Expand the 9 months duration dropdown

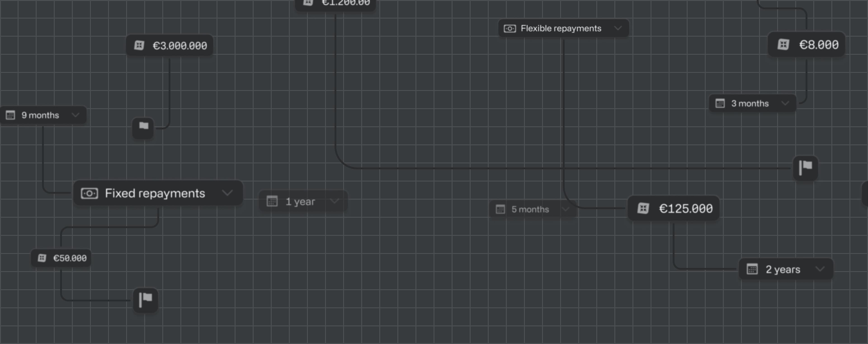75,115
